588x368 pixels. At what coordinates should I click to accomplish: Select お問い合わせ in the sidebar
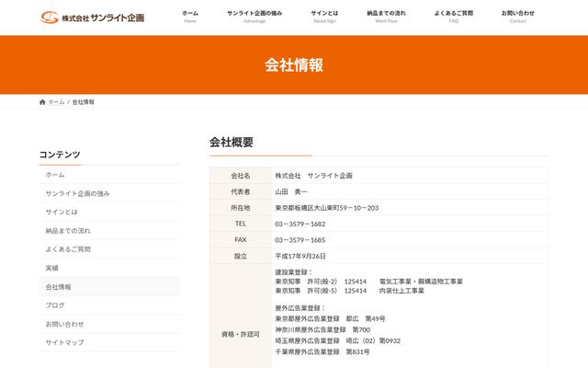(109, 324)
